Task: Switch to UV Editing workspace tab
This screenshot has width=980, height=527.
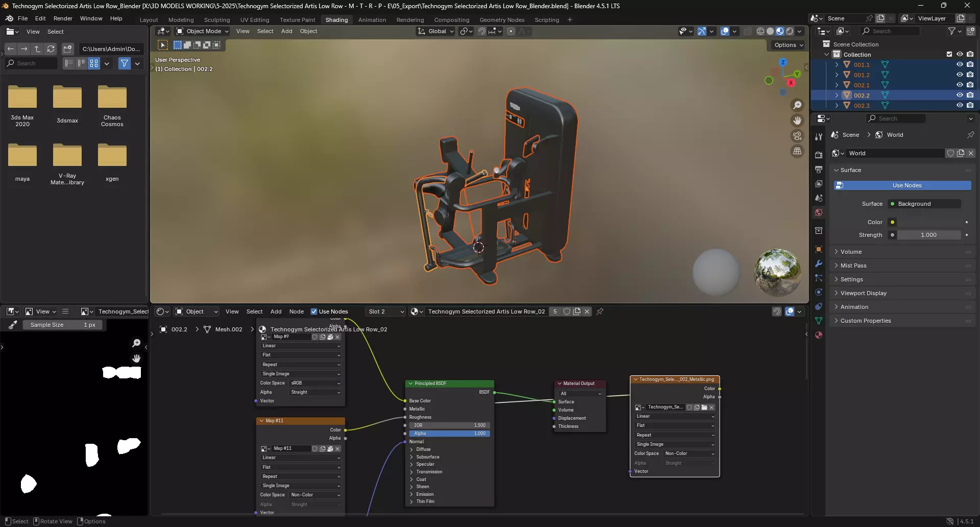Action: tap(255, 20)
